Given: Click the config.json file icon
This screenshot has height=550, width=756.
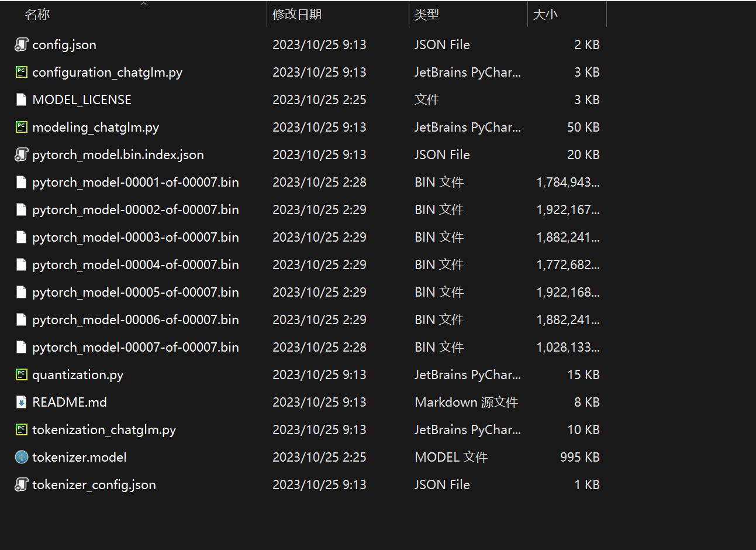Looking at the screenshot, I should click(22, 44).
